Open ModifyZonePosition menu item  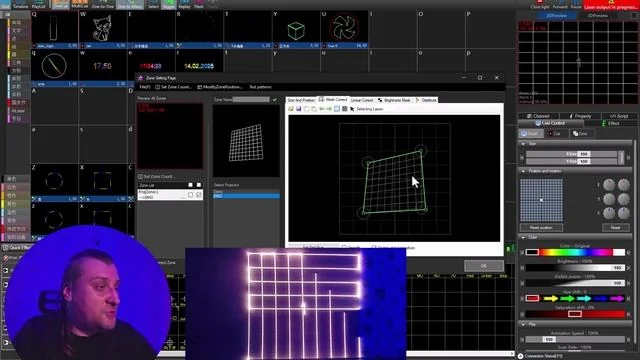[x=220, y=87]
